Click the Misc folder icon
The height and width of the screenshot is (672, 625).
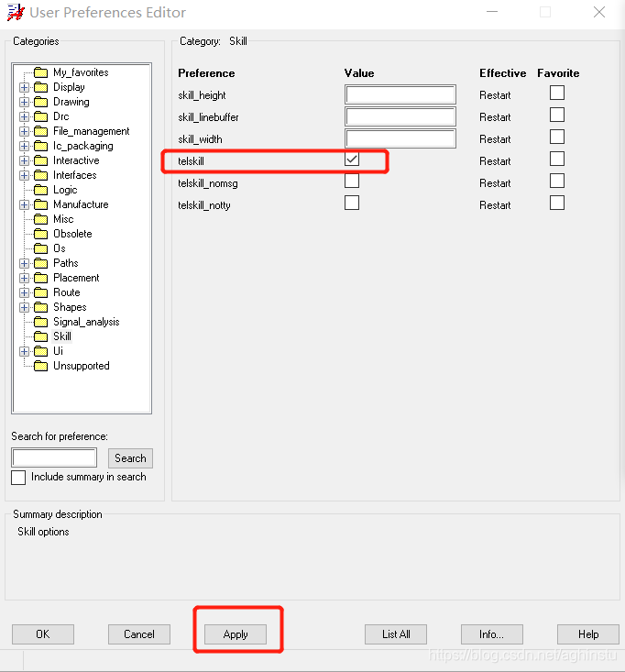40,219
